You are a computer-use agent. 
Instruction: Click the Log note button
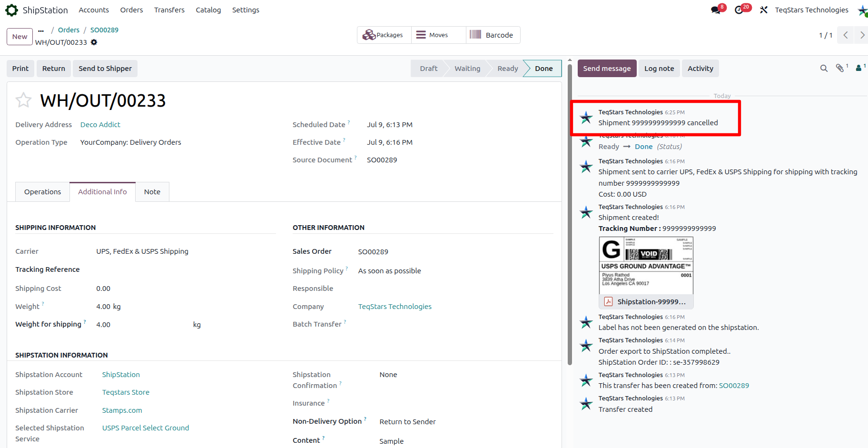(x=659, y=69)
